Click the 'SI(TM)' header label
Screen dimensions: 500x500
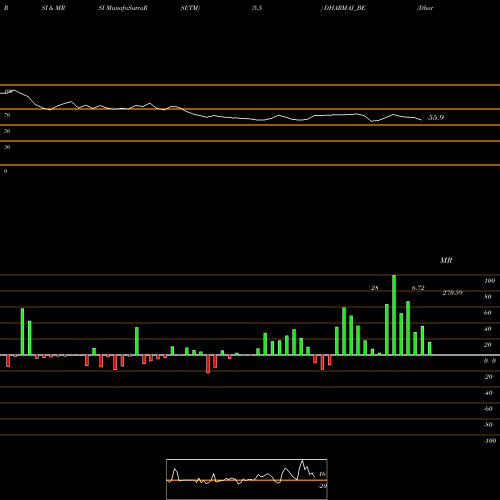(190, 8)
